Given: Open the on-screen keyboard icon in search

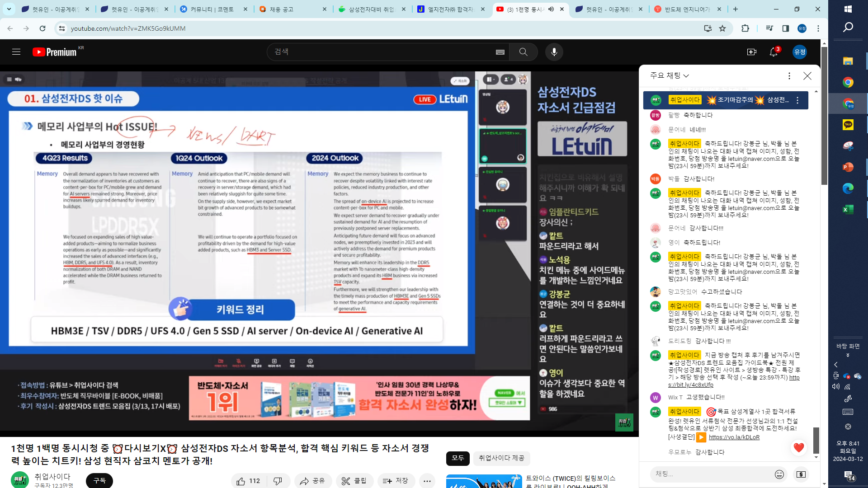Looking at the screenshot, I should point(500,52).
